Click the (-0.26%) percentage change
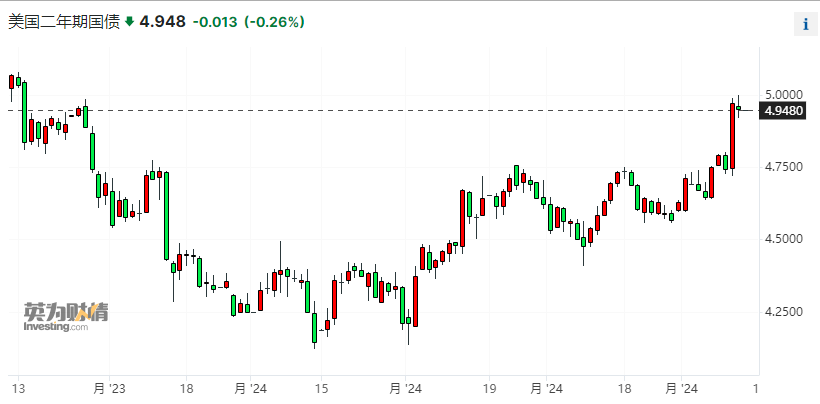The width and height of the screenshot is (820, 404). click(275, 22)
